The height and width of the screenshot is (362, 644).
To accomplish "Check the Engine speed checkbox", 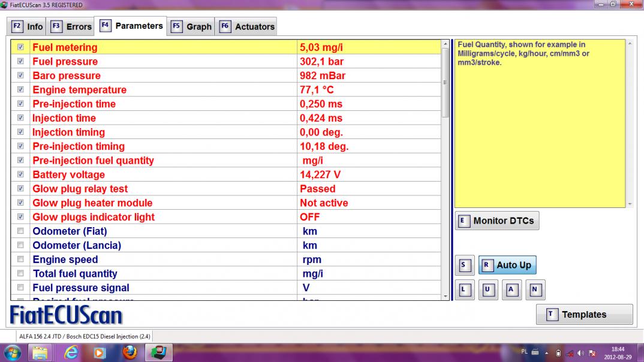I will (20, 260).
